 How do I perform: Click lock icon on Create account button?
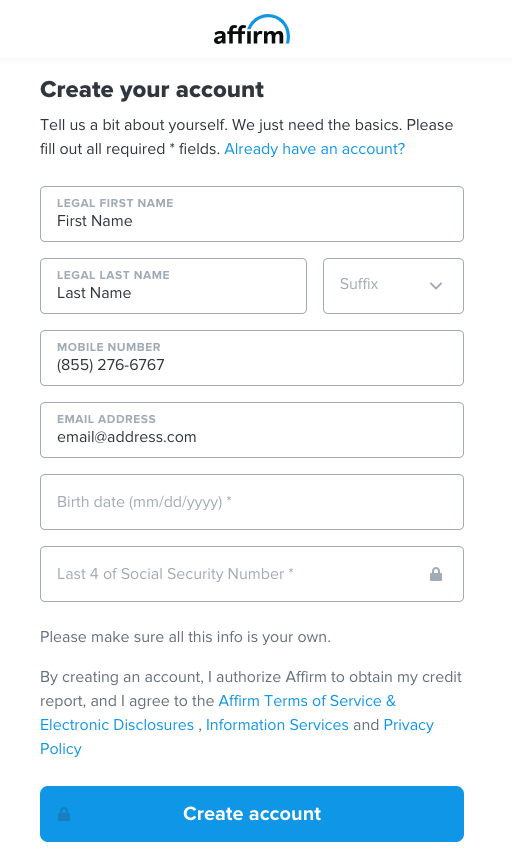pos(64,814)
